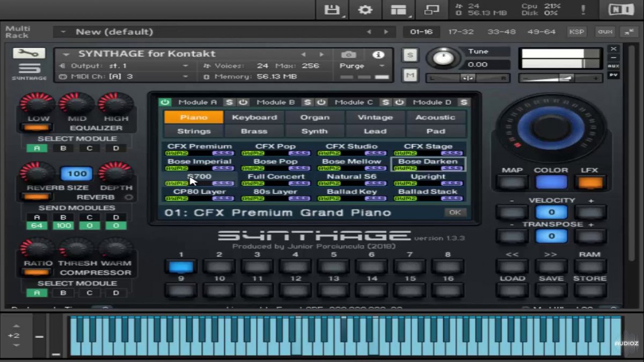The image size is (644, 362).
Task: Enable Compressor module B selector
Action: (63, 293)
